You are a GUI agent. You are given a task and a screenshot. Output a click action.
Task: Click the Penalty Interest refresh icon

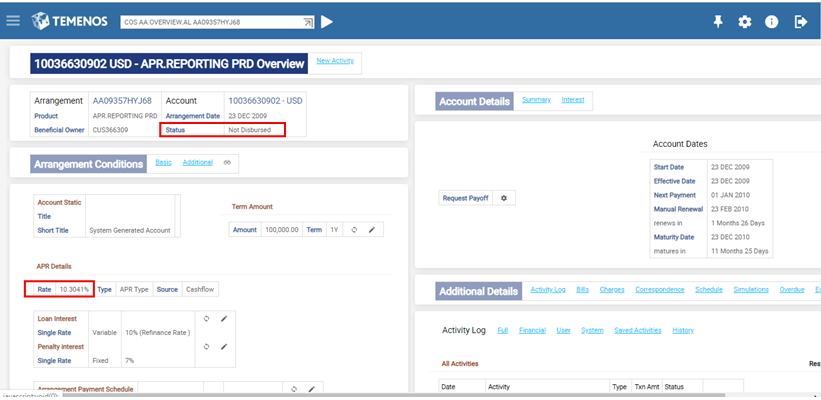click(206, 346)
